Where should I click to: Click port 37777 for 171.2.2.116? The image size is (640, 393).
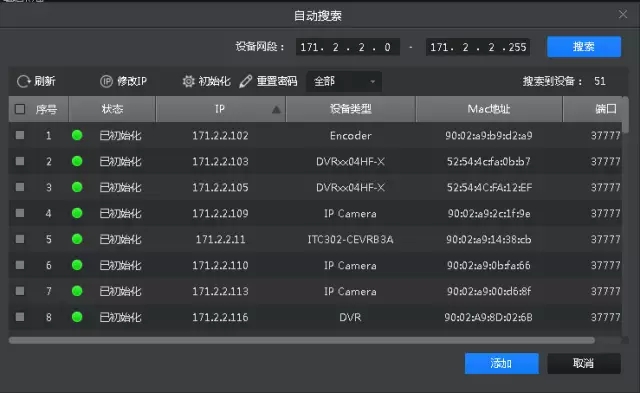[606, 317]
